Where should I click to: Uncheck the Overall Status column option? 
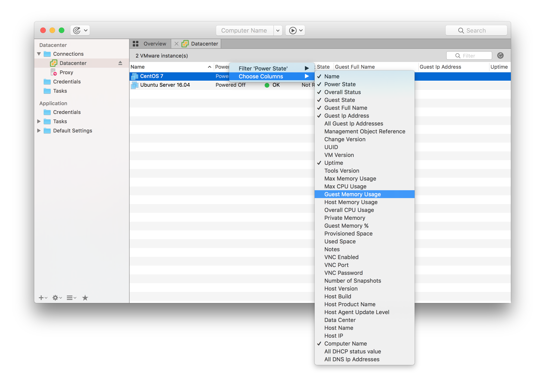[x=364, y=92]
